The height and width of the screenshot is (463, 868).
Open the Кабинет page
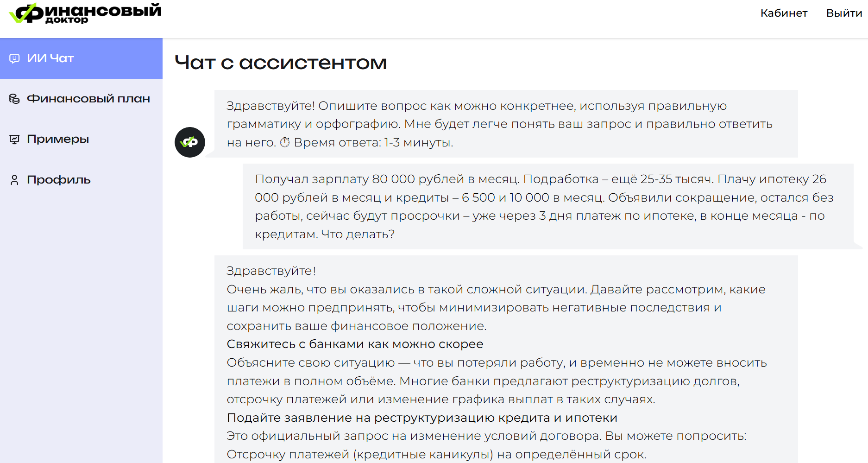click(x=784, y=13)
